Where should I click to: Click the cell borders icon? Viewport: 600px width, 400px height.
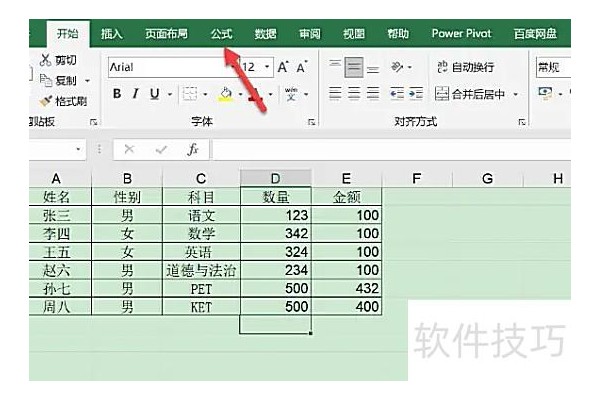click(x=190, y=94)
